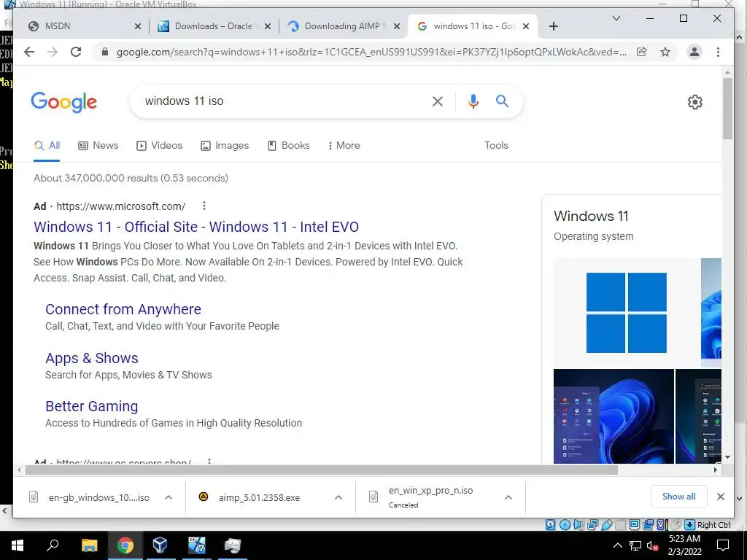Viewport: 747px width, 560px height.
Task: Close the downloads bar
Action: (720, 497)
